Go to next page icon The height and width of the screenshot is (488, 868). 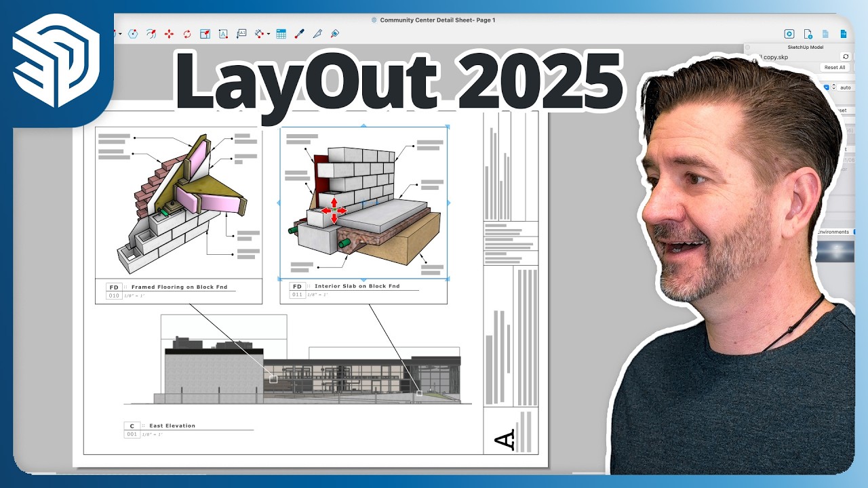(x=844, y=33)
